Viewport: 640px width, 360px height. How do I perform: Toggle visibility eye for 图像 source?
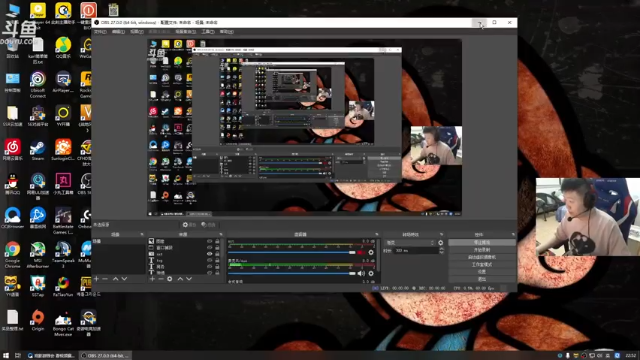pyautogui.click(x=210, y=241)
